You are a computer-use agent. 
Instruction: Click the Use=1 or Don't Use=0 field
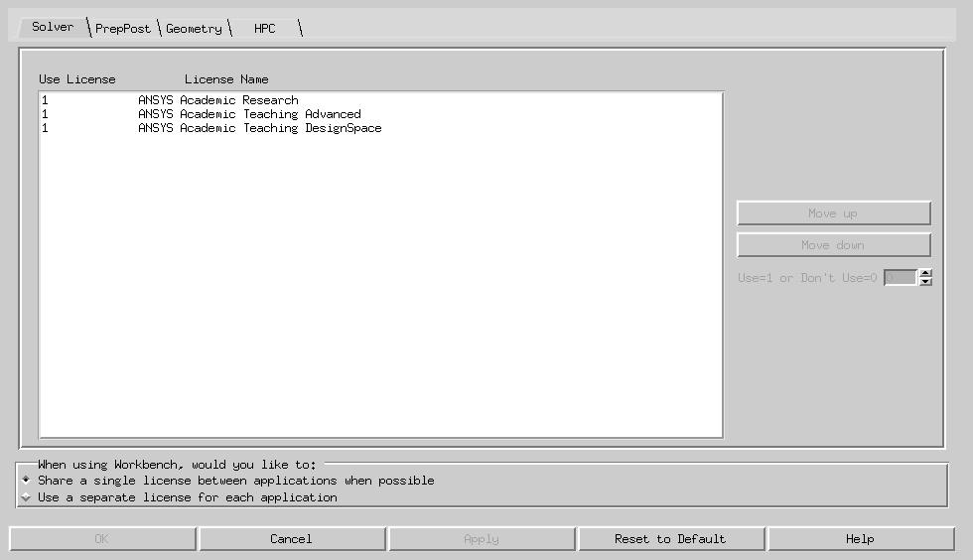coord(901,277)
